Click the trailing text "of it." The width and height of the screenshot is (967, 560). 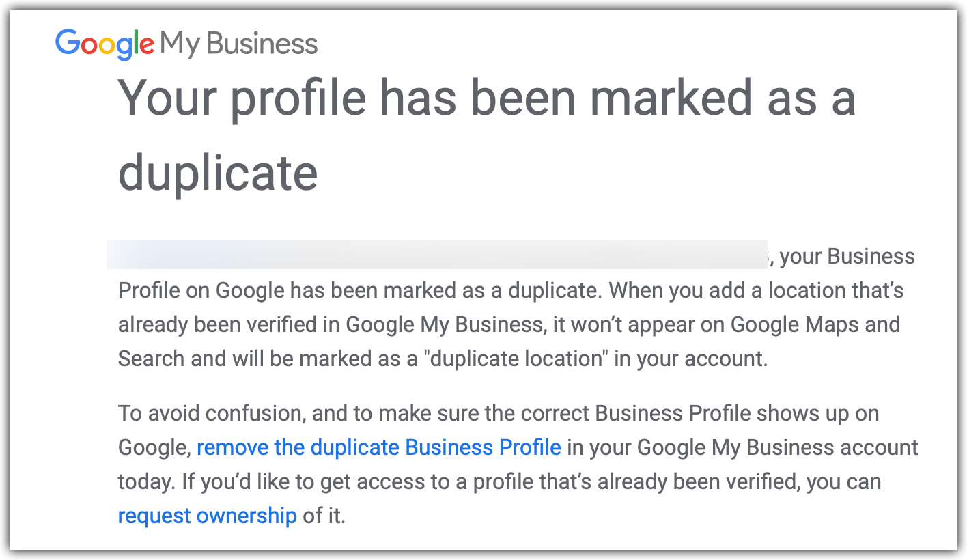tap(324, 516)
